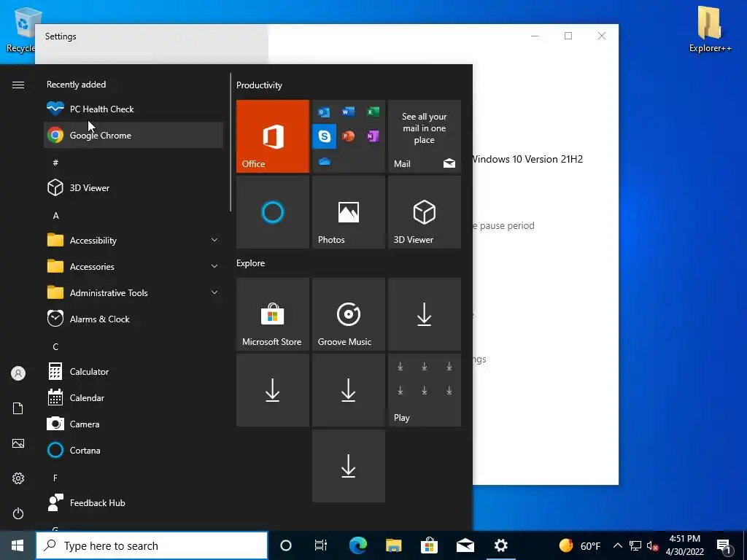The height and width of the screenshot is (560, 747).
Task: Click the PowerPoint icon in Office tile group
Action: click(348, 136)
